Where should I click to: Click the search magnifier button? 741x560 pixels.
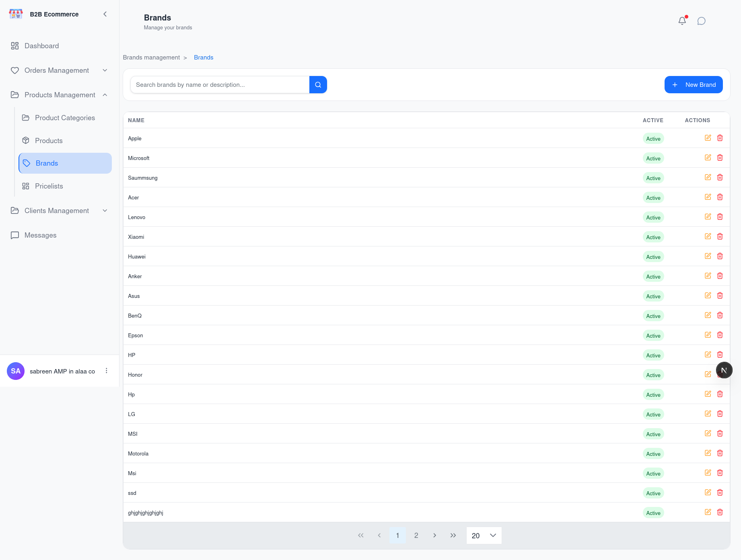pyautogui.click(x=318, y=85)
